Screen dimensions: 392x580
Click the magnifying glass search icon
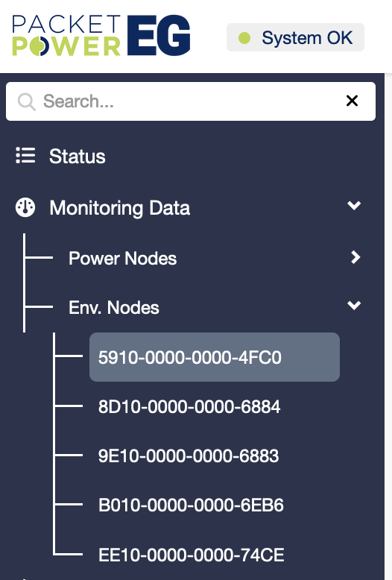27,101
